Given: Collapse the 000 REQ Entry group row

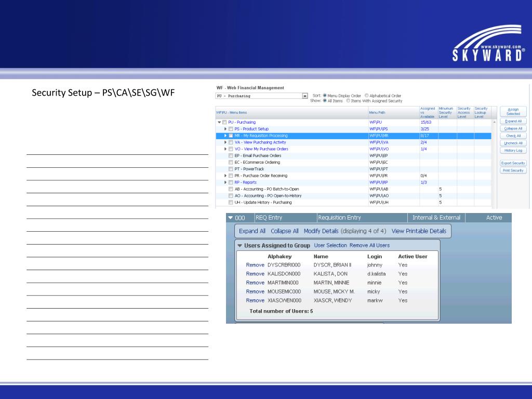Looking at the screenshot, I should pos(231,218).
